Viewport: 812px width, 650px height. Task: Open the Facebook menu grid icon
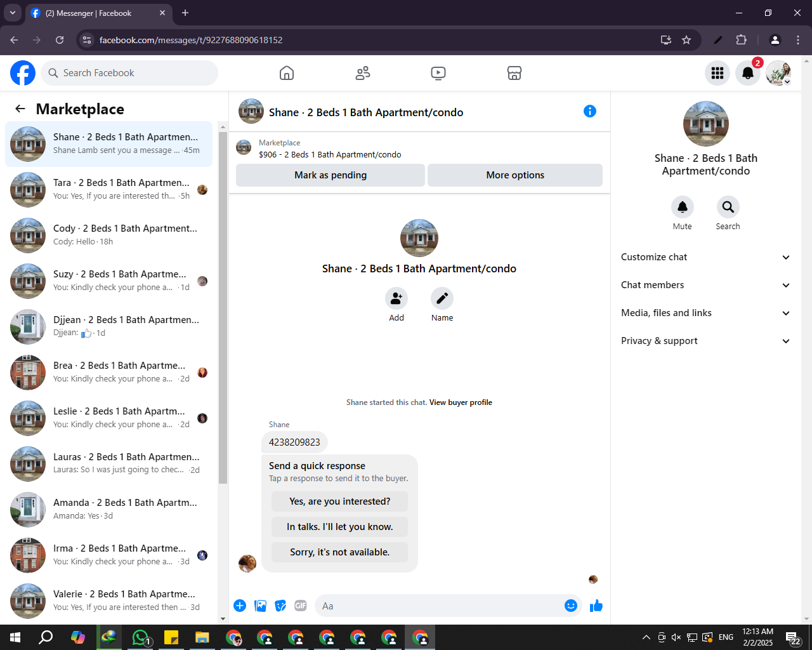717,73
